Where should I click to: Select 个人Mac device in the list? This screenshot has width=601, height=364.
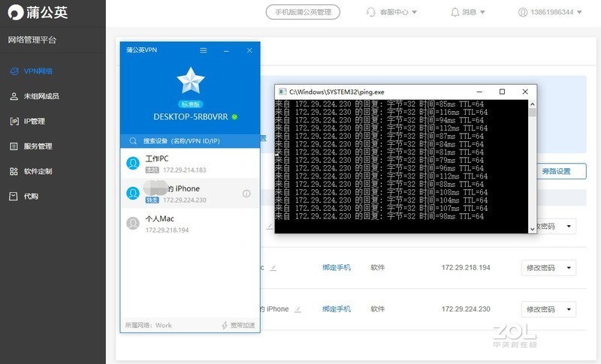pyautogui.click(x=190, y=224)
